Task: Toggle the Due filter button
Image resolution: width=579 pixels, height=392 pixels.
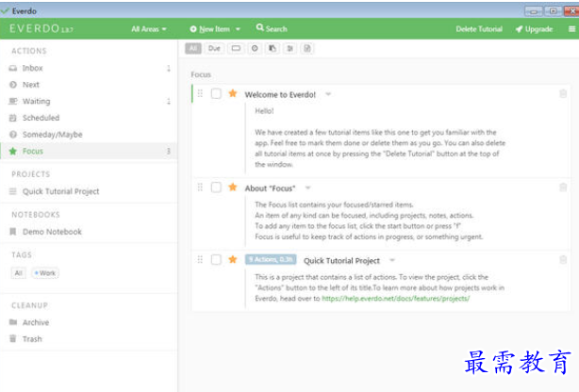Action: tap(214, 48)
